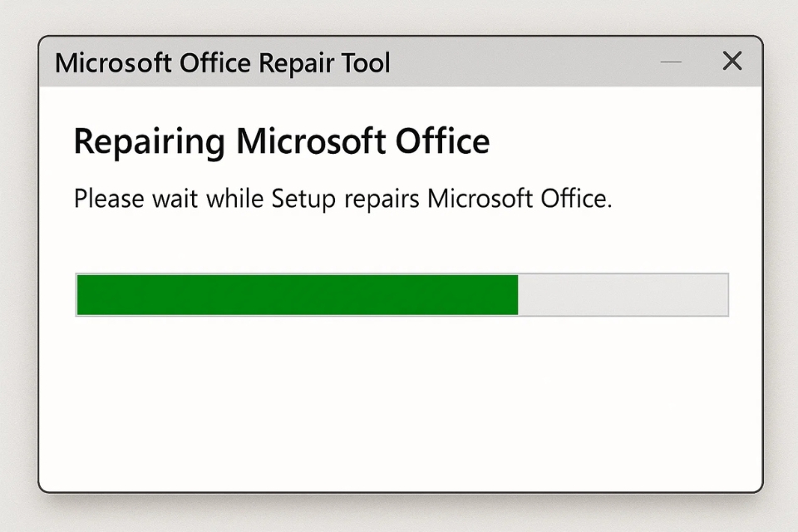Click the 'Please wait while Setup repairs' message
The image size is (798, 532).
pyautogui.click(x=343, y=199)
